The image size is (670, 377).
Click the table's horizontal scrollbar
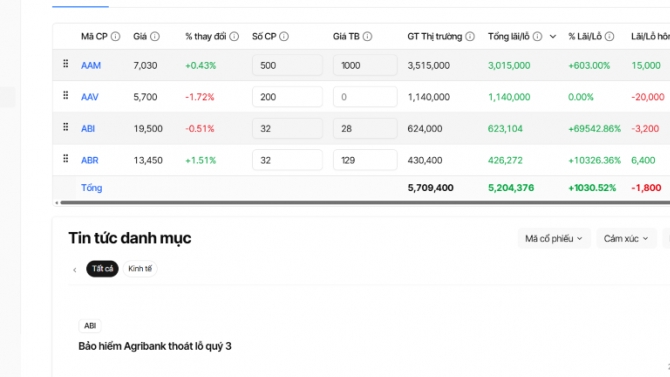point(365,203)
